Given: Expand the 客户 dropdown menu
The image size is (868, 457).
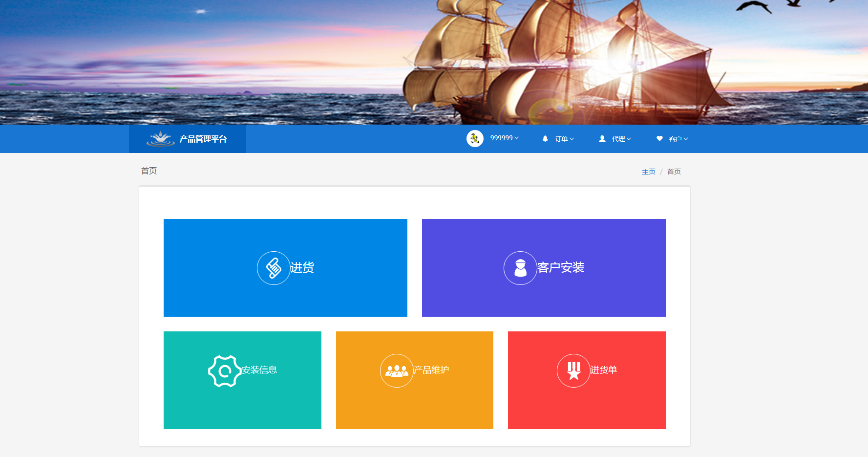Looking at the screenshot, I should click(678, 139).
